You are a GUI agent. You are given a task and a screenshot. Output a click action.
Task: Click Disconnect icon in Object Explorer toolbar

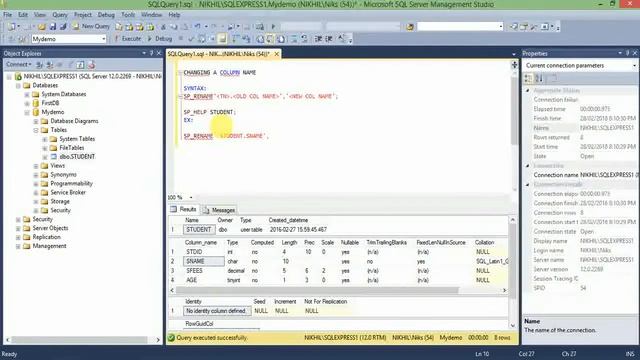pyautogui.click(x=49, y=64)
